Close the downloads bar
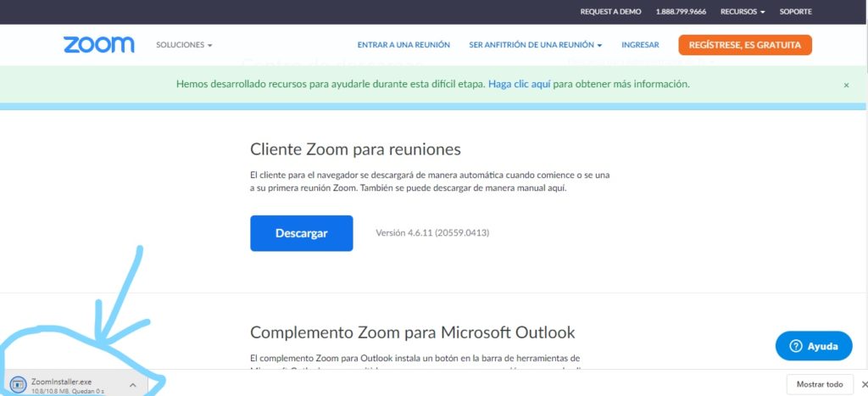Viewport: 868px width, 396px height. pos(864,384)
